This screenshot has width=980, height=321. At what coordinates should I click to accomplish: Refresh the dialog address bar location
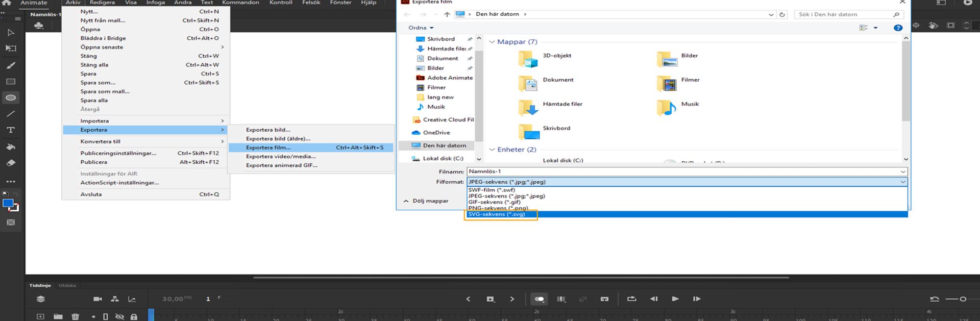click(782, 14)
